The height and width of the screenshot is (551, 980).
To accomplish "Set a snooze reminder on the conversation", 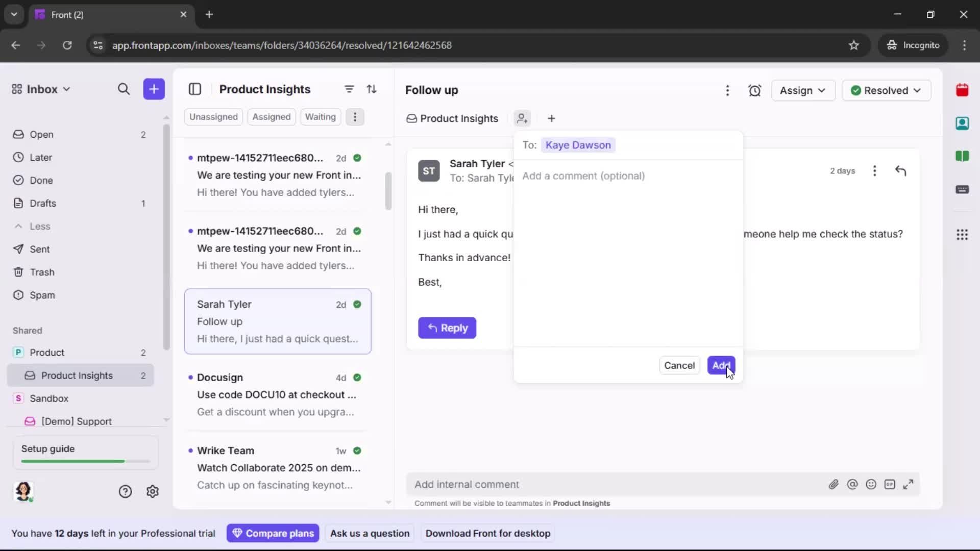I will [x=755, y=90].
